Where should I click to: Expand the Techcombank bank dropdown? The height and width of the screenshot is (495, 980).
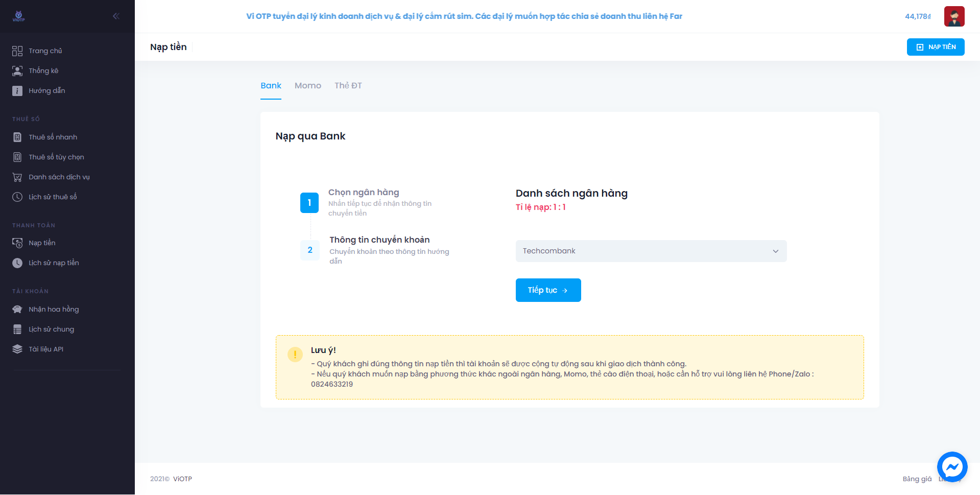point(651,251)
